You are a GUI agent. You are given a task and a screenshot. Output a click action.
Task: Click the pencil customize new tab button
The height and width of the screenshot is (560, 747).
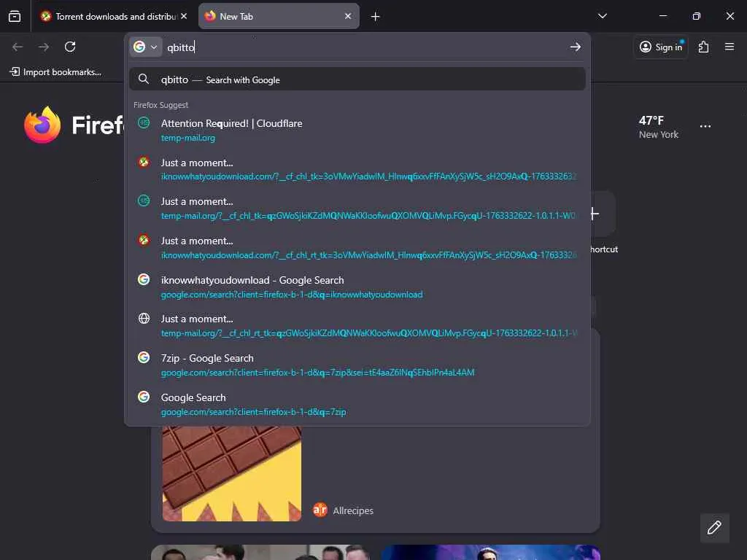pyautogui.click(x=714, y=528)
